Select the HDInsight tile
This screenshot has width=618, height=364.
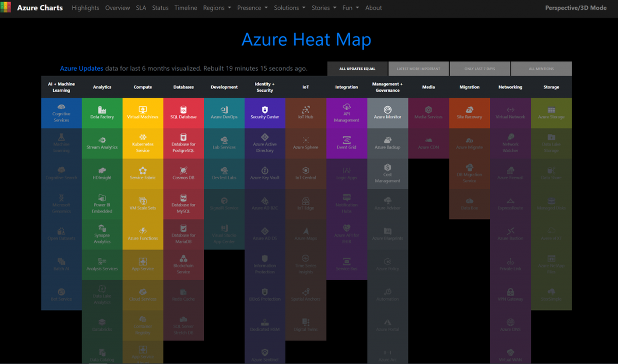click(102, 174)
